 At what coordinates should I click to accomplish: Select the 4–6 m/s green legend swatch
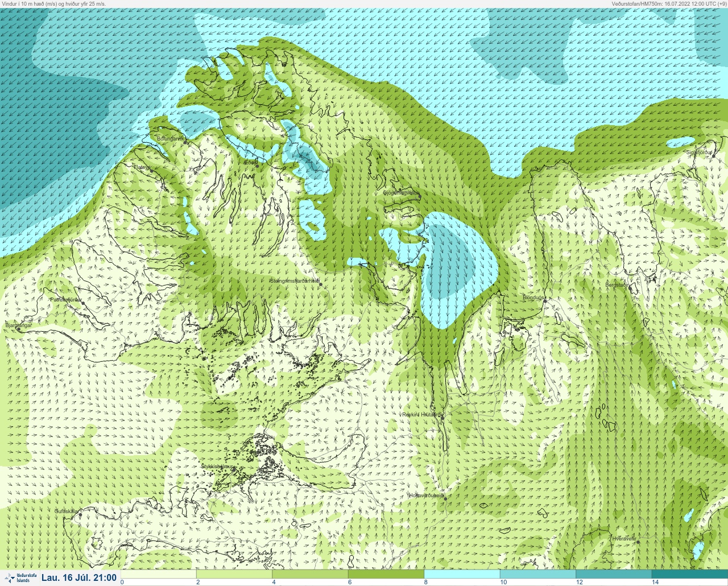310,574
